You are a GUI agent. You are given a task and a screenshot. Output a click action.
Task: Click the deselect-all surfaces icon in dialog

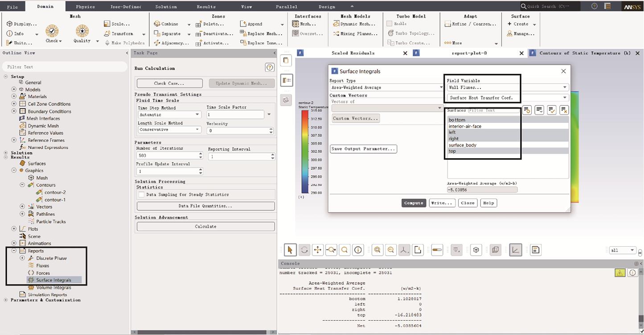tap(564, 110)
